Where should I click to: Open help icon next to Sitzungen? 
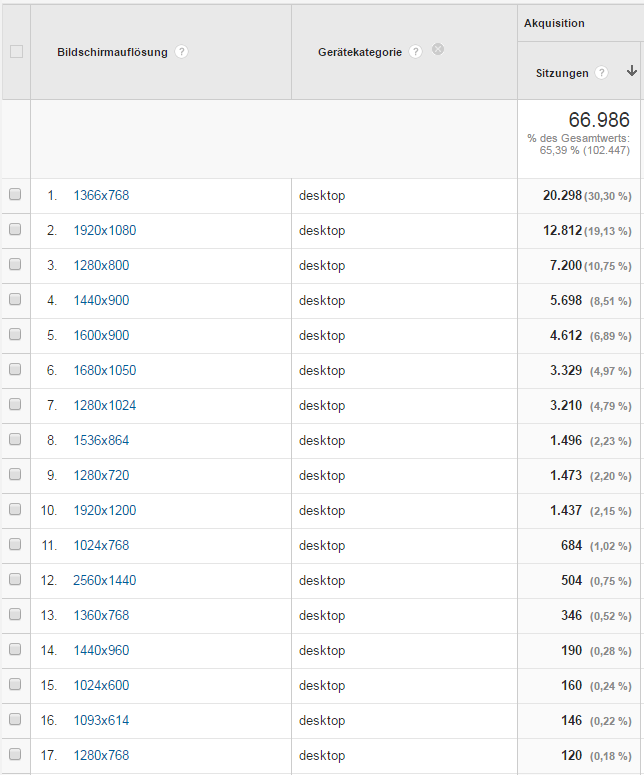pyautogui.click(x=601, y=73)
